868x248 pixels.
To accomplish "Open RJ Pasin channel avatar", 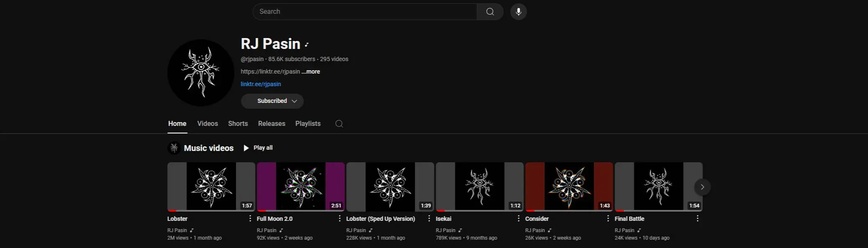I will [201, 73].
